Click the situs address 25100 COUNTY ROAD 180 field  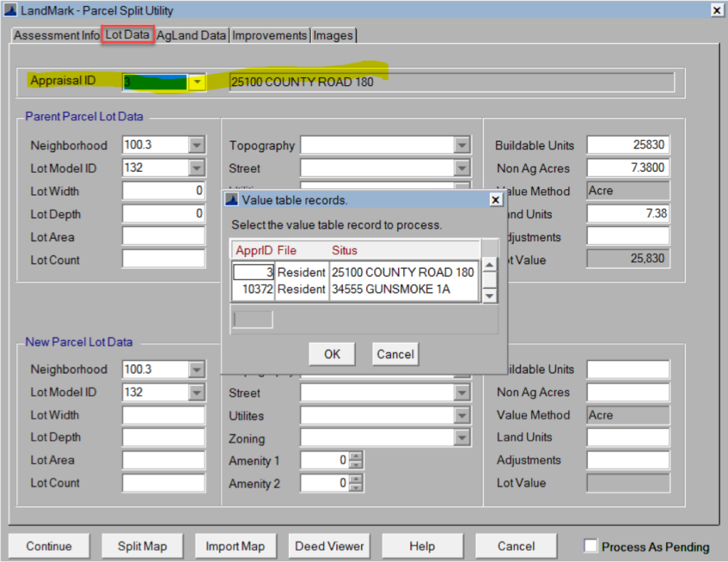(452, 82)
